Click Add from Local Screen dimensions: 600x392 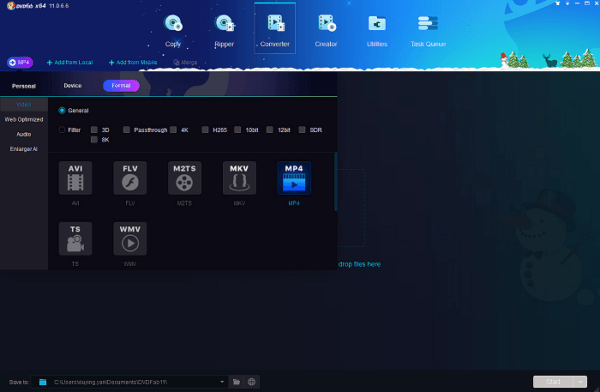(70, 62)
